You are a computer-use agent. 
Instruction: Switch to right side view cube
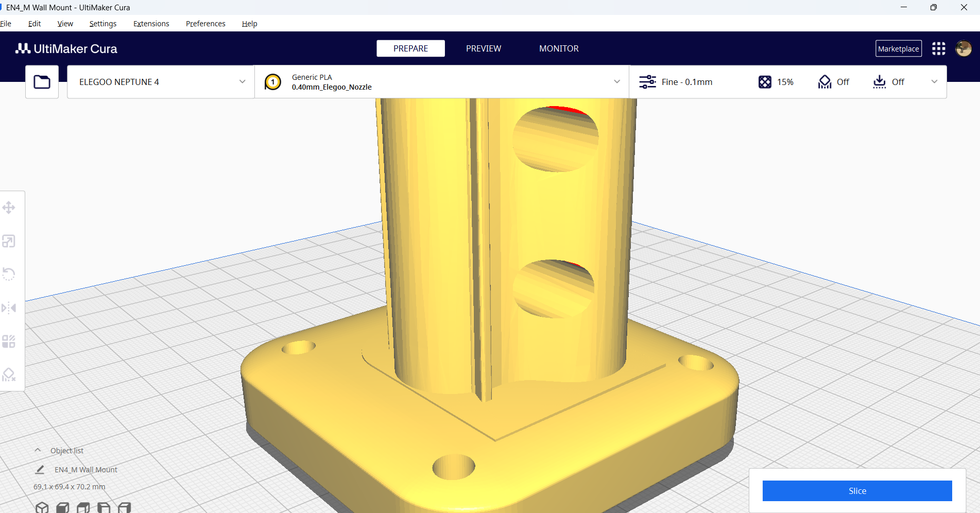click(x=125, y=508)
